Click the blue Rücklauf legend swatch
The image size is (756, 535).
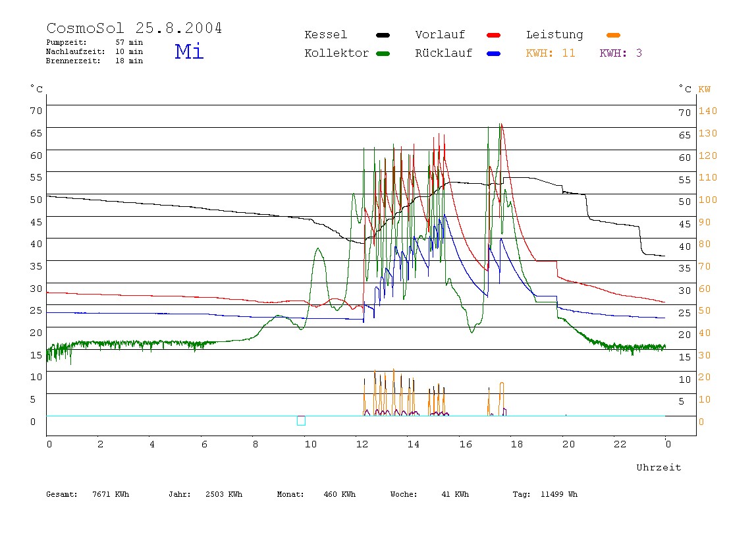pos(494,53)
